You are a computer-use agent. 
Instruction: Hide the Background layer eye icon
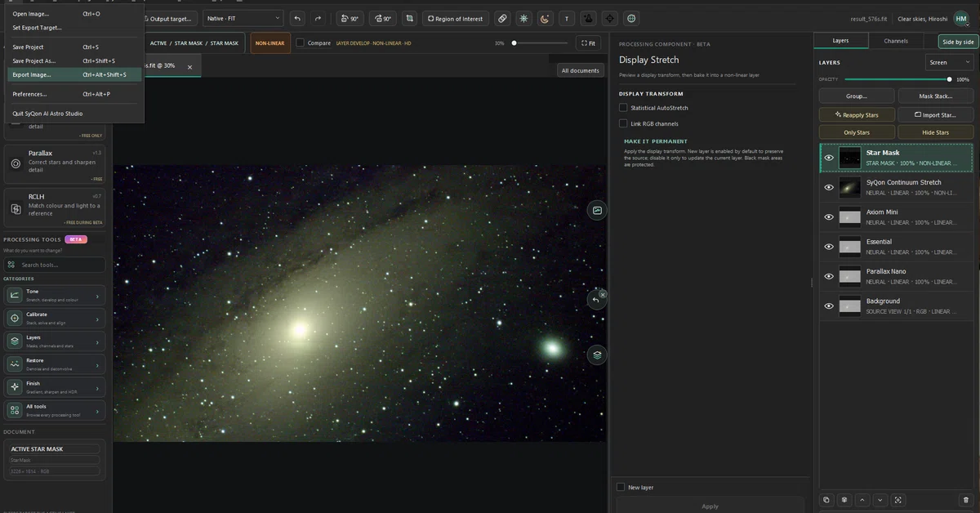[x=829, y=306]
